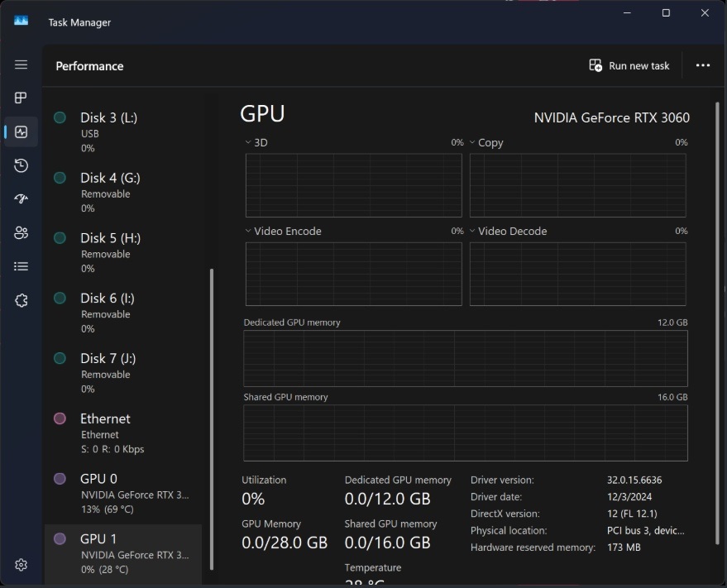Open Task Manager settings gear
This screenshot has height=588, width=727.
21,565
